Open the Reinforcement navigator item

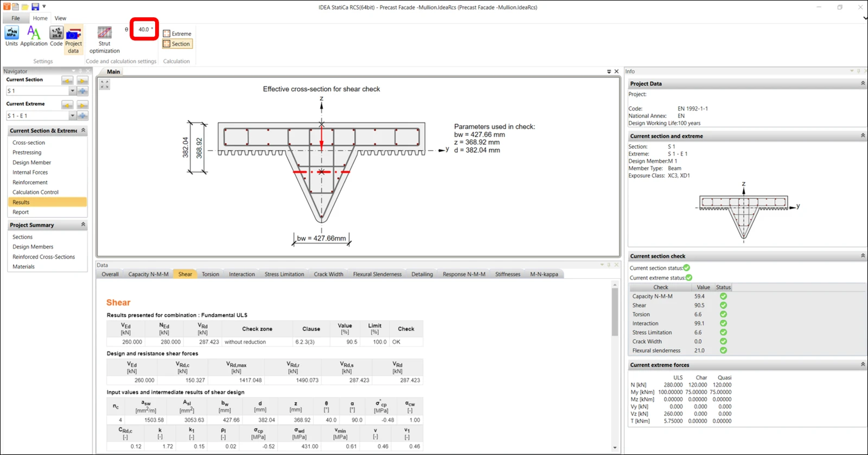click(x=30, y=182)
